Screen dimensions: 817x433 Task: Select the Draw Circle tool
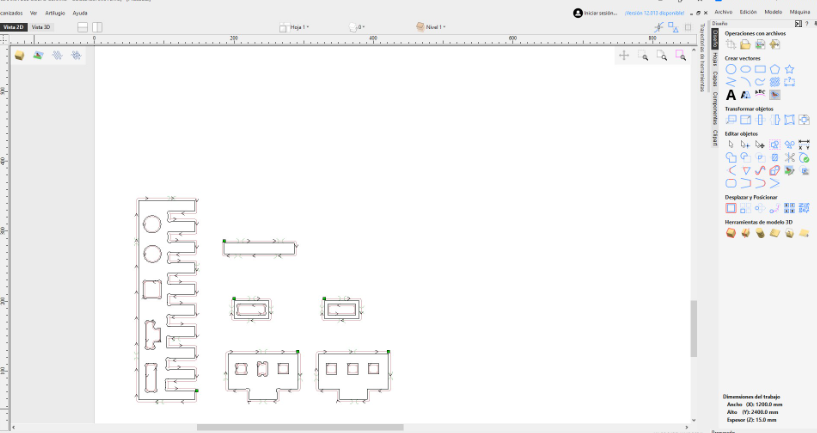click(x=731, y=69)
